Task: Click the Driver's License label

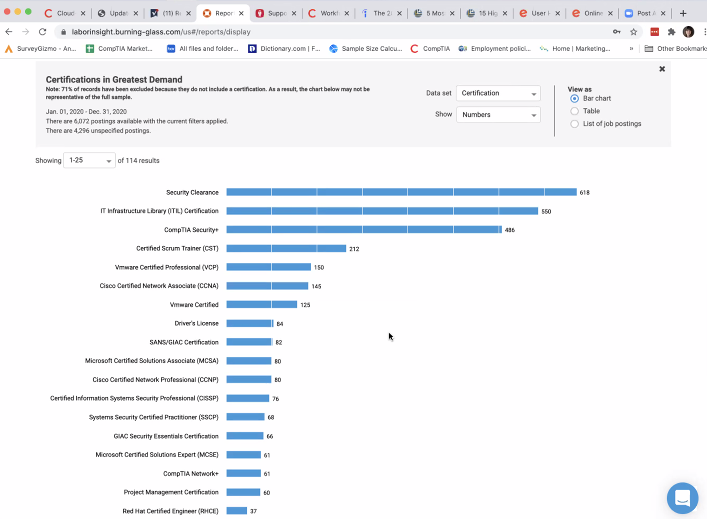Action: (x=196, y=323)
